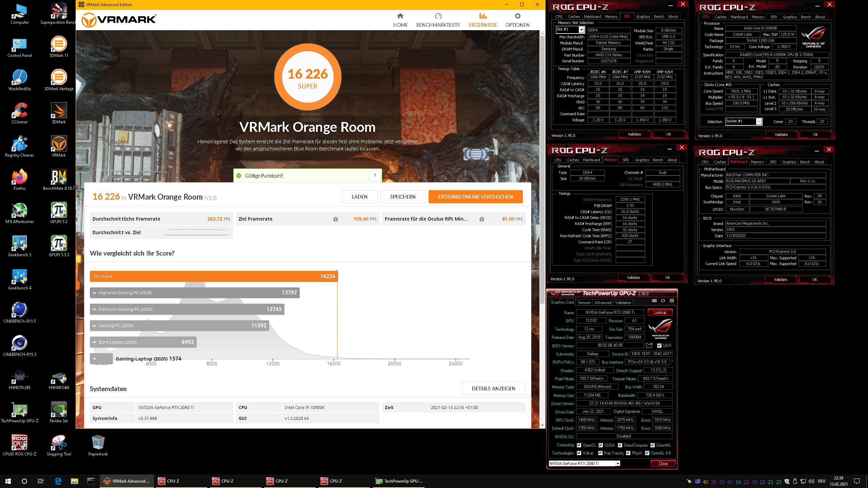Click the GPU-Z screenshot camera icon
Viewport: 868px width, 488px height.
(x=654, y=301)
